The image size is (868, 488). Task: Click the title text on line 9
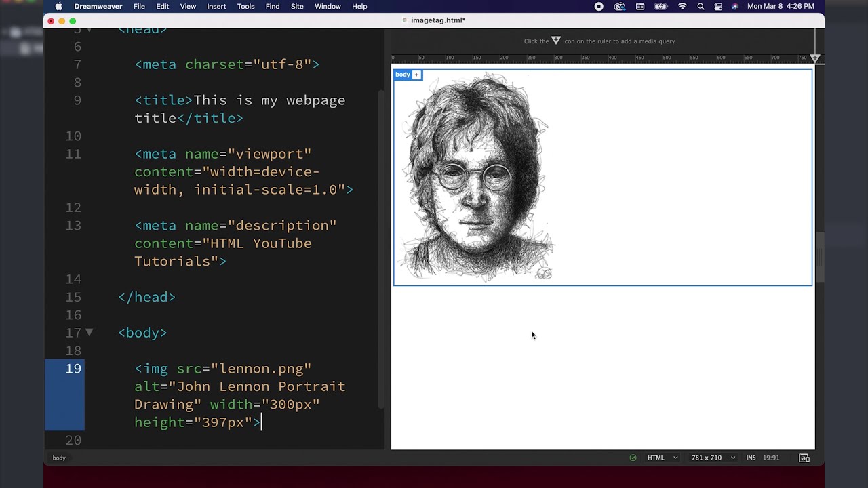pyautogui.click(x=239, y=109)
